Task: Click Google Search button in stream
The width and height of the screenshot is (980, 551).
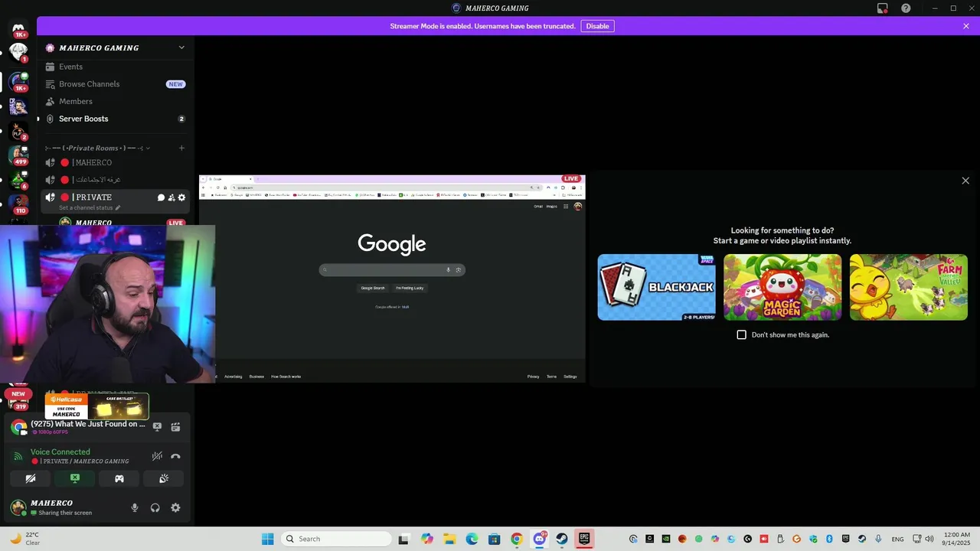Action: (x=373, y=288)
